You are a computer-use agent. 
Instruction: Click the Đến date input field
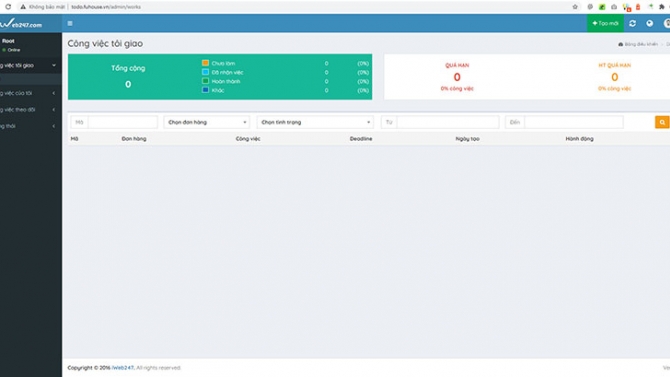click(x=574, y=122)
